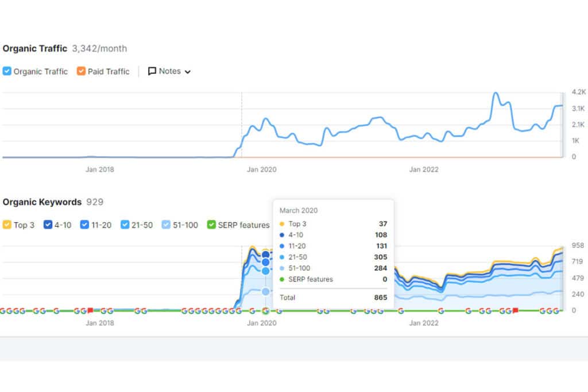Select the highlighted Google update icon at March 2020

(265, 311)
